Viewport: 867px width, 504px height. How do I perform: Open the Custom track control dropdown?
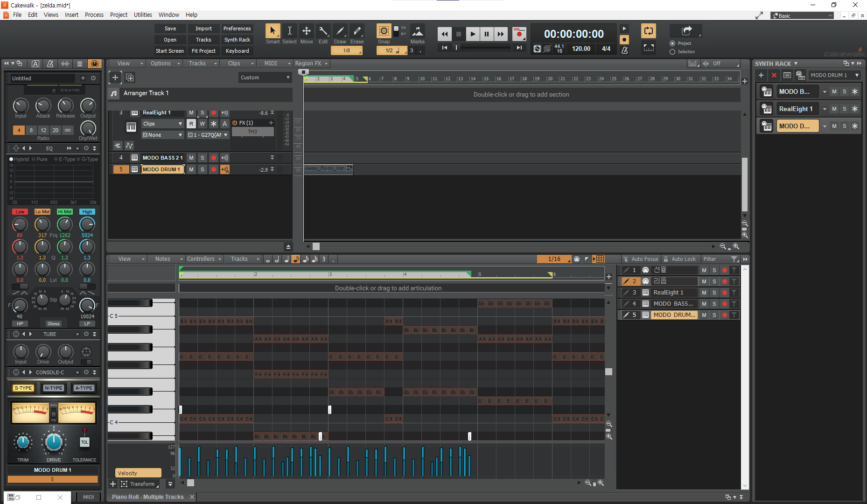[265, 77]
